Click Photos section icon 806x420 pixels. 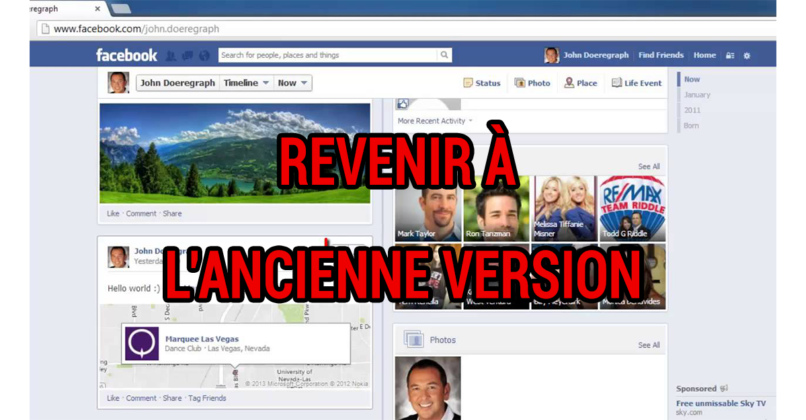tap(414, 339)
